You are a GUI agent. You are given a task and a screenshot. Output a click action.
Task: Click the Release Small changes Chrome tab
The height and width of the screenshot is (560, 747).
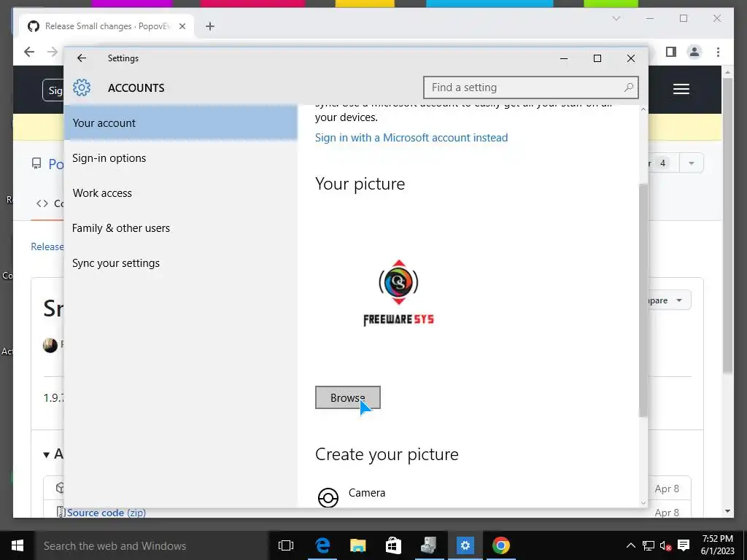(107, 26)
